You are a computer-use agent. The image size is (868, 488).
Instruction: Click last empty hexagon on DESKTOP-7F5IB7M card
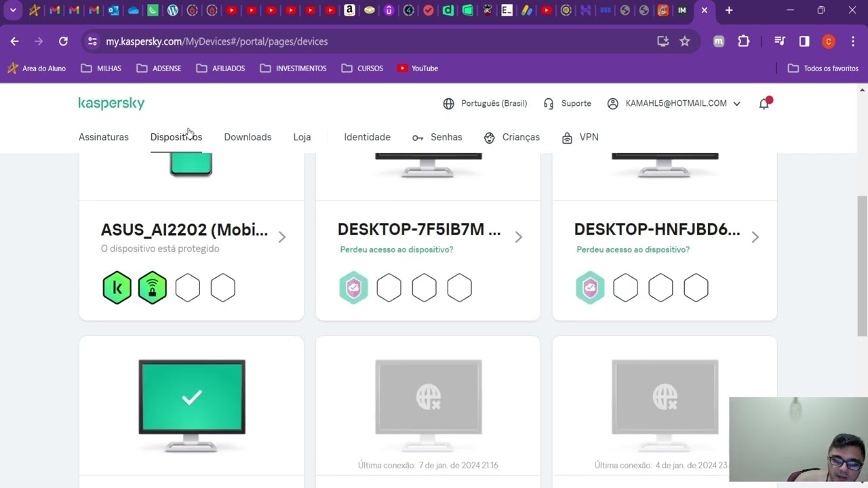[x=460, y=288]
